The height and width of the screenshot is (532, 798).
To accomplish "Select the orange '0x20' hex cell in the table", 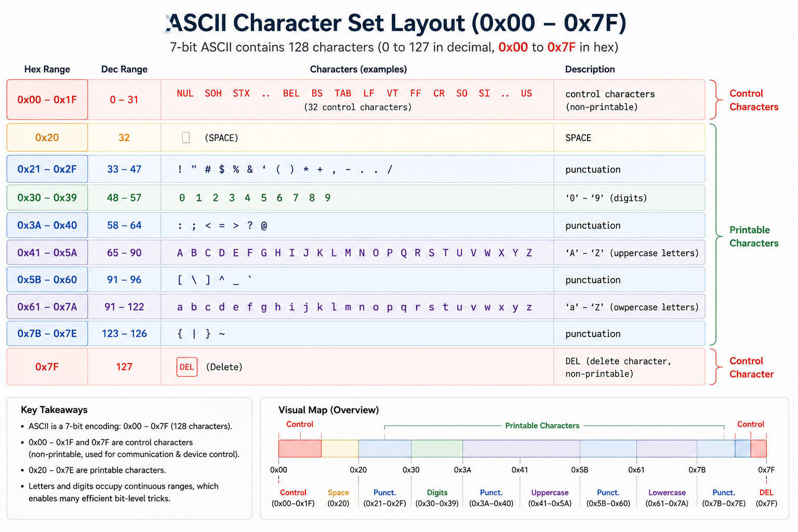I will [47, 138].
